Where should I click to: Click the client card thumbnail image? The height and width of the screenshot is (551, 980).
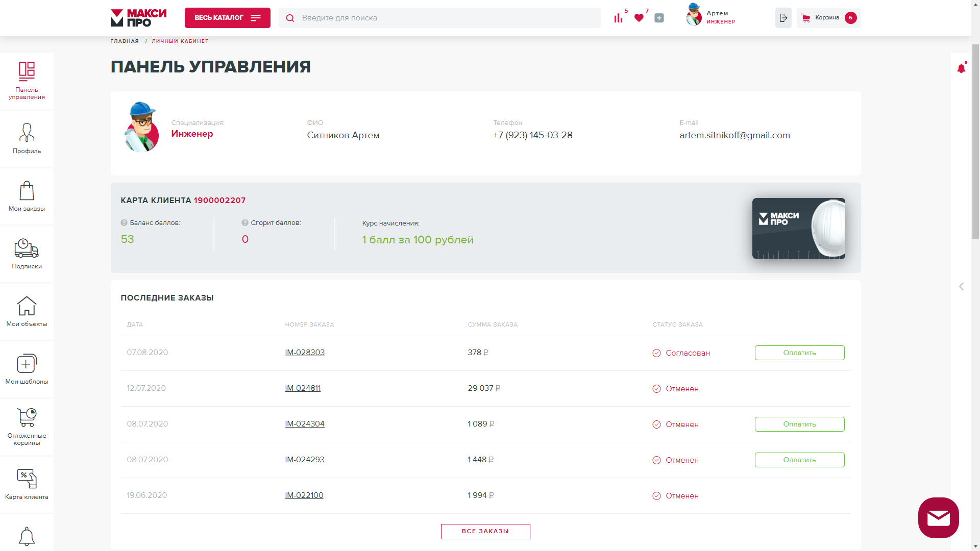click(798, 229)
